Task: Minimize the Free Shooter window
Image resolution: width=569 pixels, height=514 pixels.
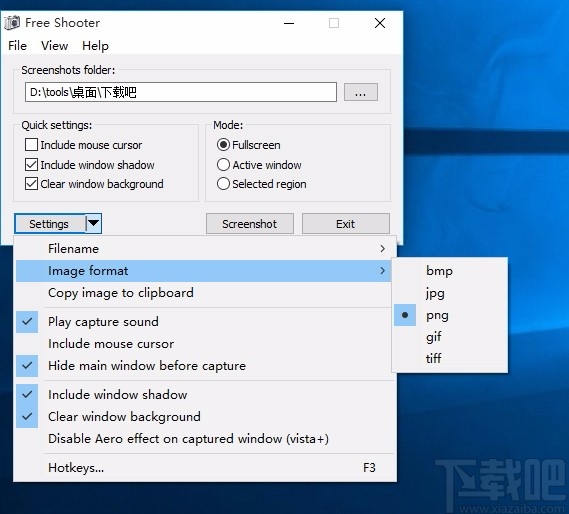Action: tap(289, 23)
